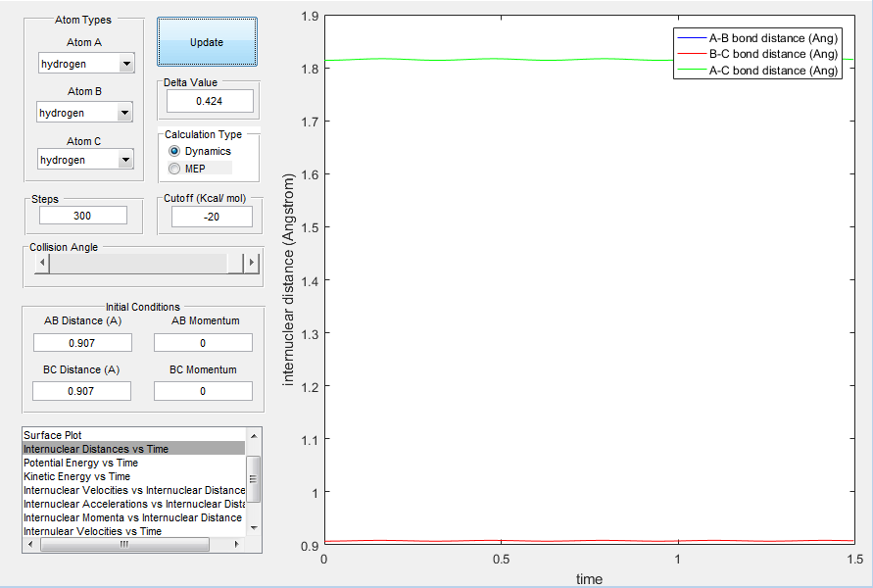Image resolution: width=873 pixels, height=588 pixels.
Task: Click the internuclear distance y-axis label
Action: tap(288, 280)
